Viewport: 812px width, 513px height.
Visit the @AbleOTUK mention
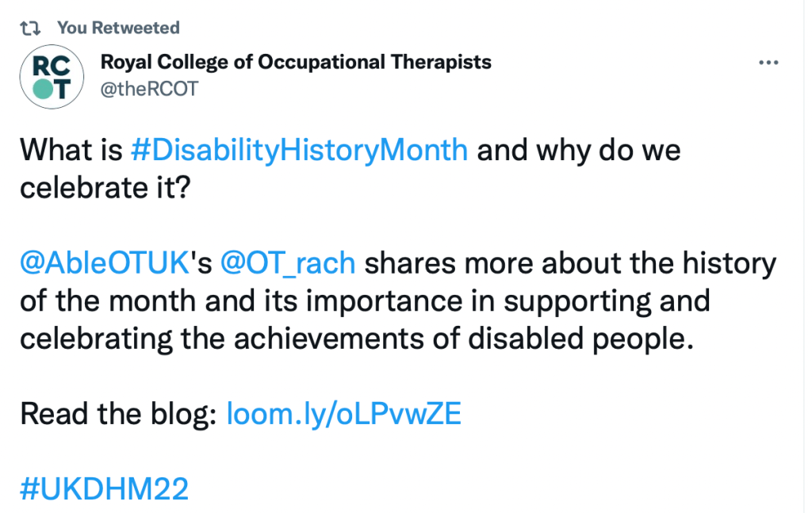pyautogui.click(x=102, y=263)
